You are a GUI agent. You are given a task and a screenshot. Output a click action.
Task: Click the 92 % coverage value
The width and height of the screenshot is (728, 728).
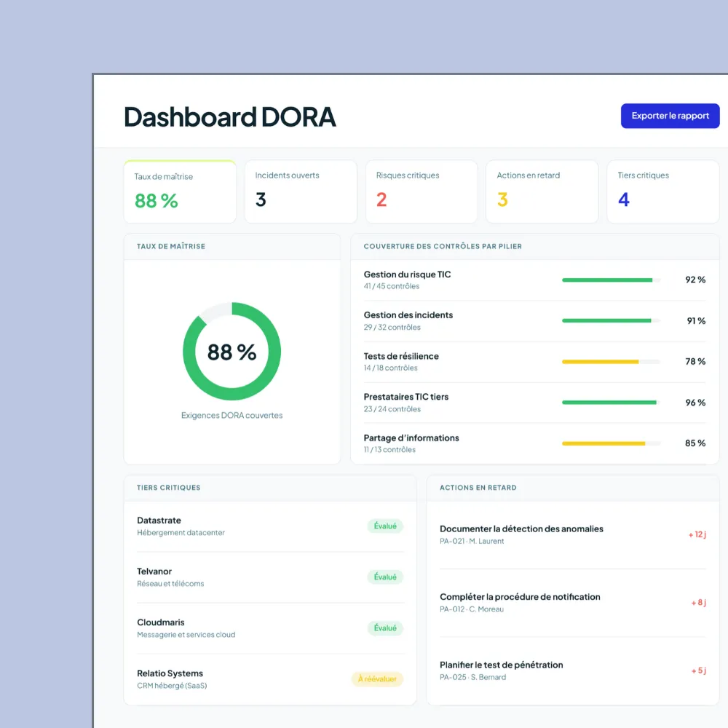pyautogui.click(x=695, y=280)
